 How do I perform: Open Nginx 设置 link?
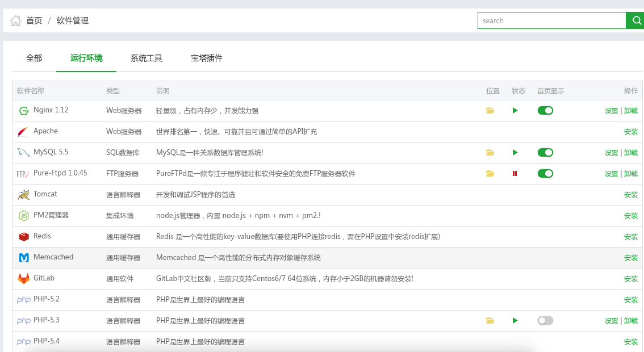pos(611,111)
